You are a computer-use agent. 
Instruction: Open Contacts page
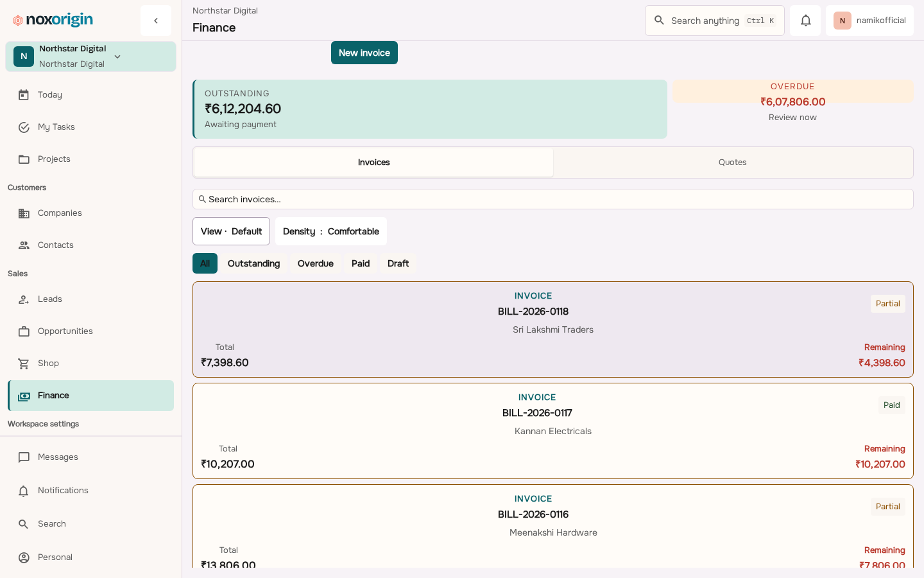[x=90, y=245]
